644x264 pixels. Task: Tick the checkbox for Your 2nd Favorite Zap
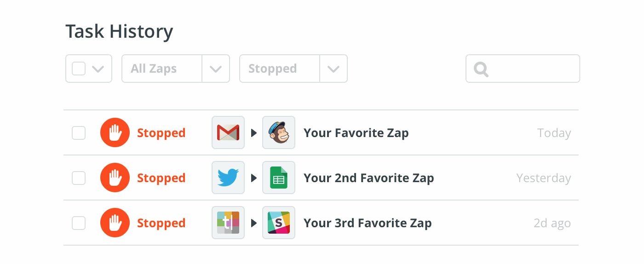click(79, 178)
